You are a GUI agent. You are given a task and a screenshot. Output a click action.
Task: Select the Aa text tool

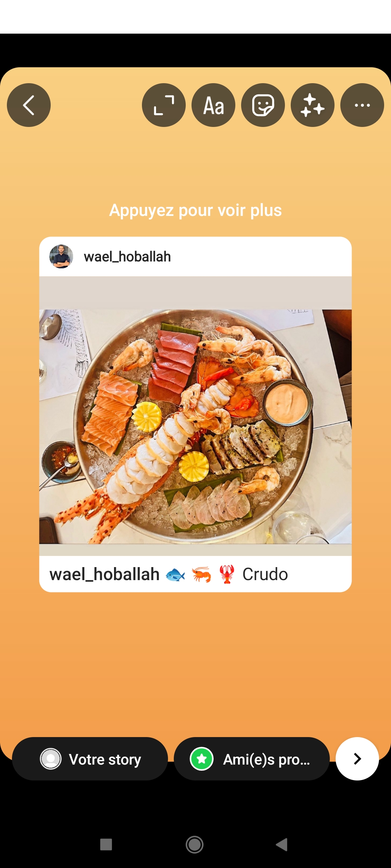tap(213, 105)
